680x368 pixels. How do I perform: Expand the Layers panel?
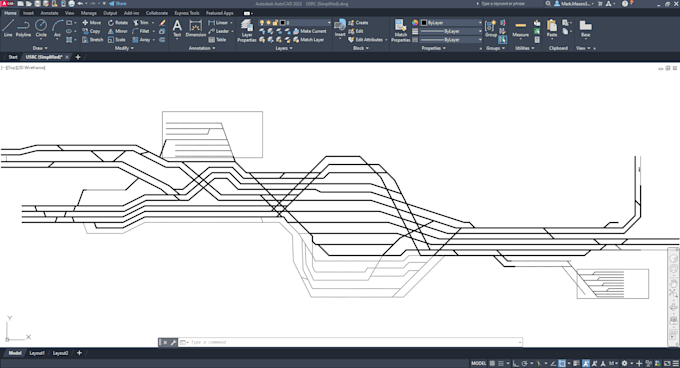click(x=284, y=48)
